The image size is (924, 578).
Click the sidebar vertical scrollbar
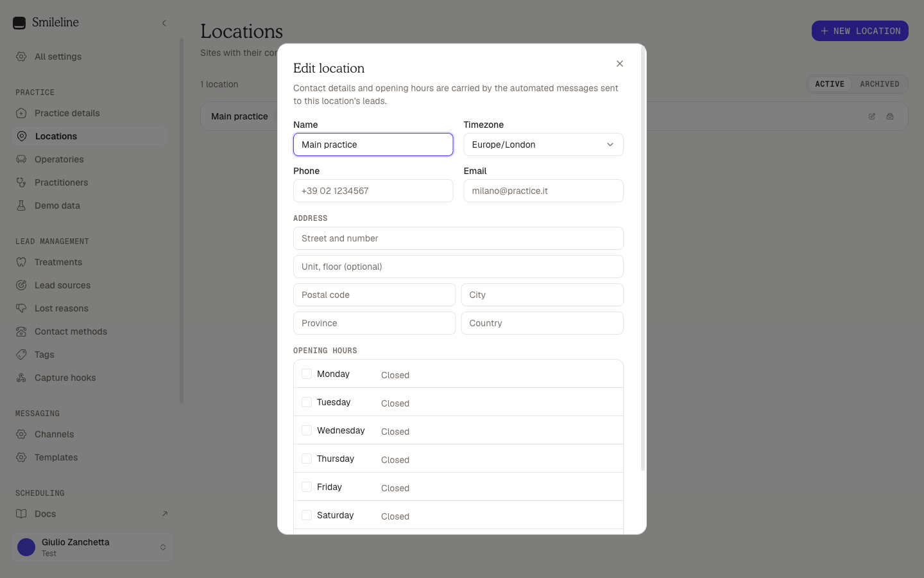[182, 220]
